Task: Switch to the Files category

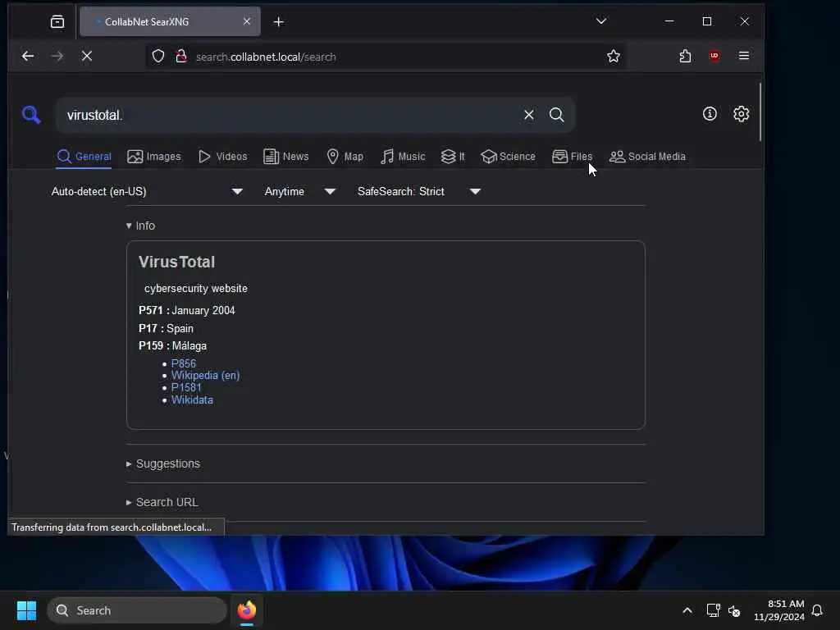Action: pos(572,157)
